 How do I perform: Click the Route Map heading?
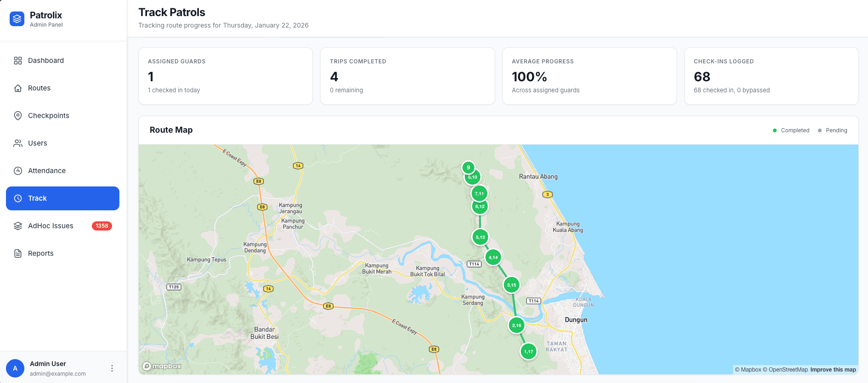171,130
